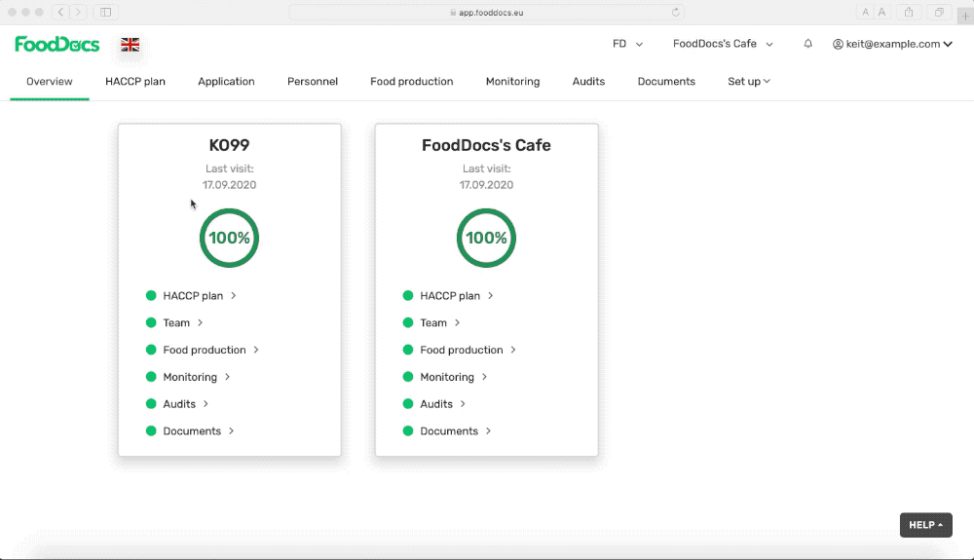Click the K099 100% progress circle
Image resolution: width=974 pixels, height=560 pixels.
click(x=229, y=238)
